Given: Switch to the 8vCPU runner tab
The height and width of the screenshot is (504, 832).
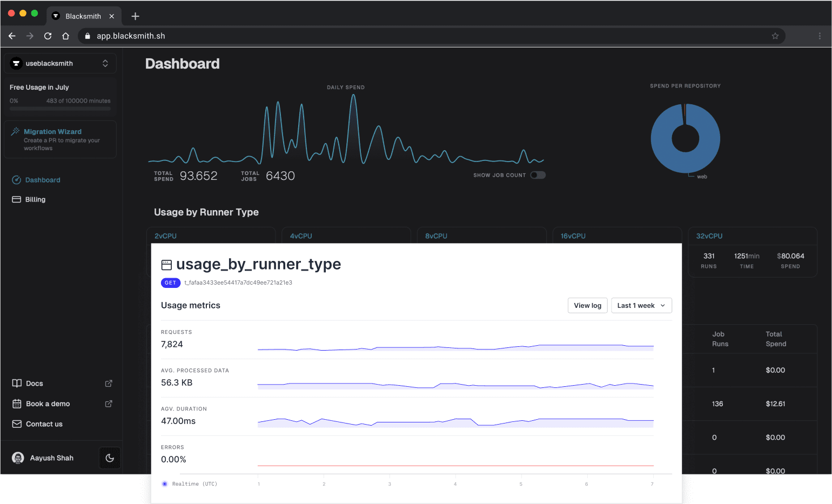Looking at the screenshot, I should click(435, 236).
